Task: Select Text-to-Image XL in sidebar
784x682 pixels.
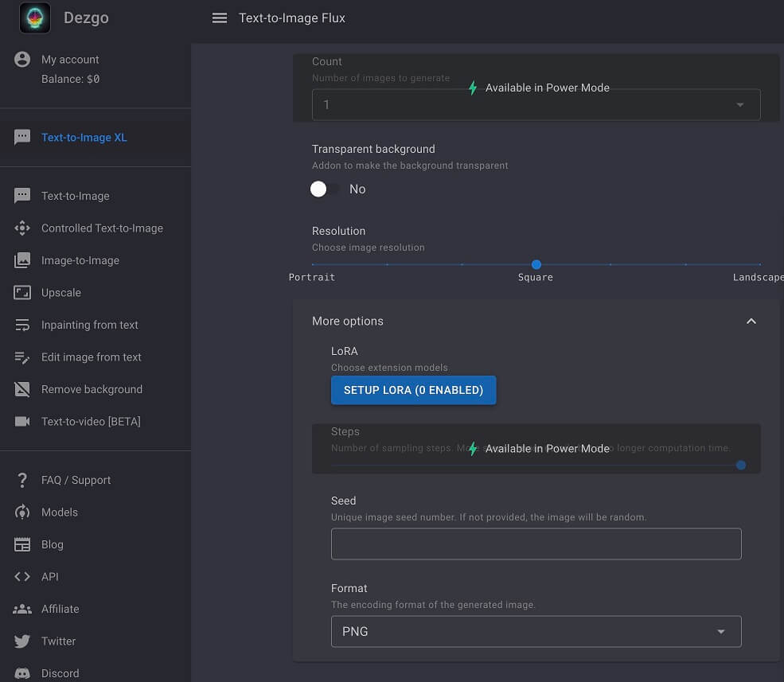Action: [84, 138]
